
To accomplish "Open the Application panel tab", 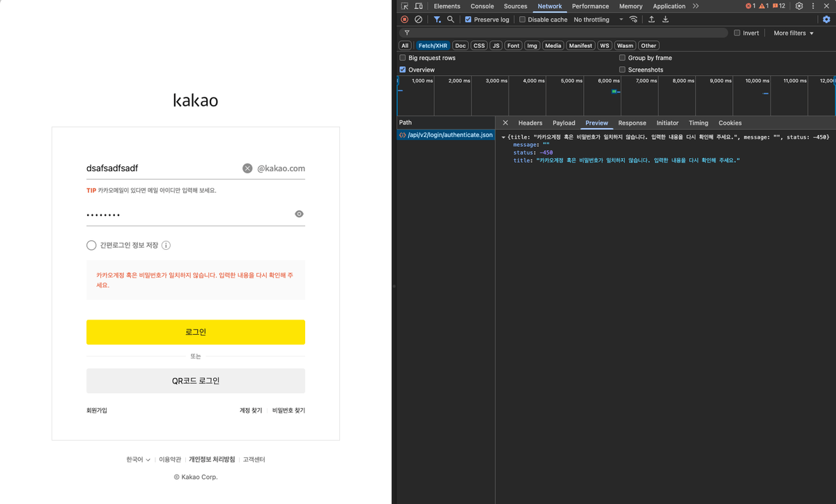I will click(x=669, y=6).
